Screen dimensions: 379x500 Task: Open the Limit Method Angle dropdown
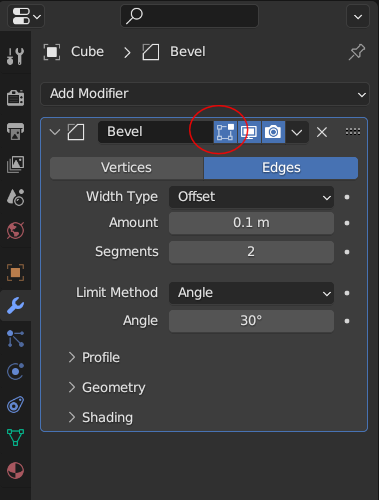point(251,293)
